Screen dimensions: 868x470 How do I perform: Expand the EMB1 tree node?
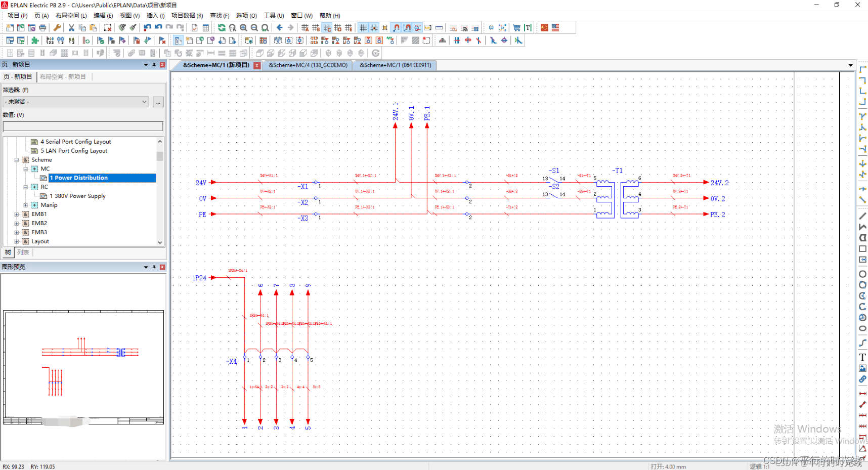(17, 215)
